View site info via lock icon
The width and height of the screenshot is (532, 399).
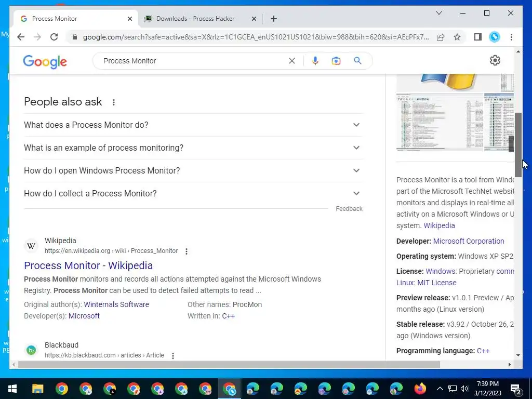pyautogui.click(x=75, y=37)
